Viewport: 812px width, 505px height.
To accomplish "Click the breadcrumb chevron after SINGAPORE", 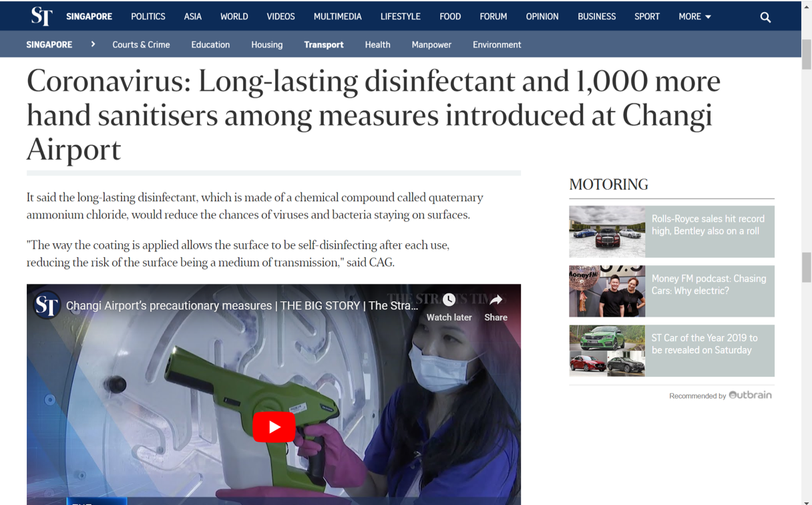I will (93, 44).
